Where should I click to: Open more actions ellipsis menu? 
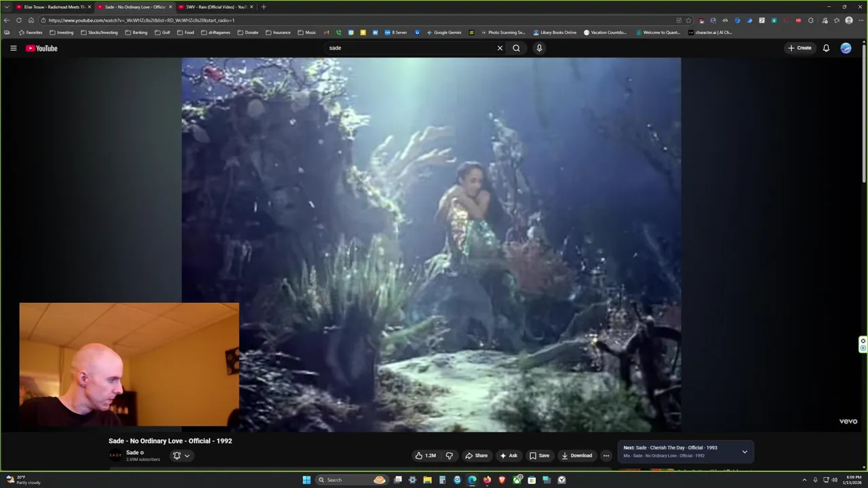tap(606, 455)
